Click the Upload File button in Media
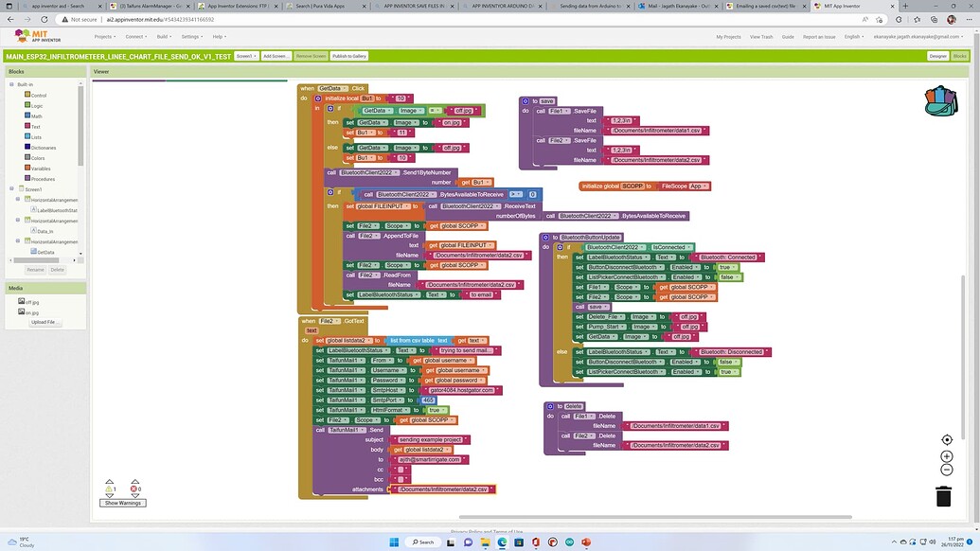The width and height of the screenshot is (980, 551). tap(44, 321)
